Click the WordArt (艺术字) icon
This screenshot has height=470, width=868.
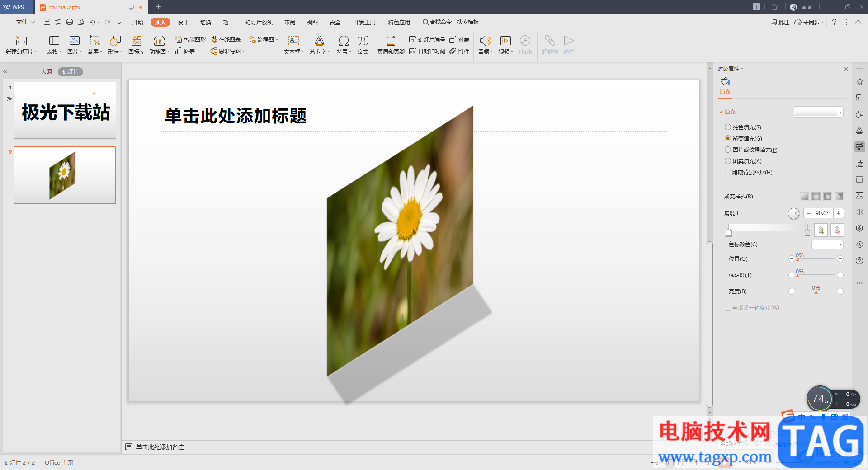click(x=320, y=41)
